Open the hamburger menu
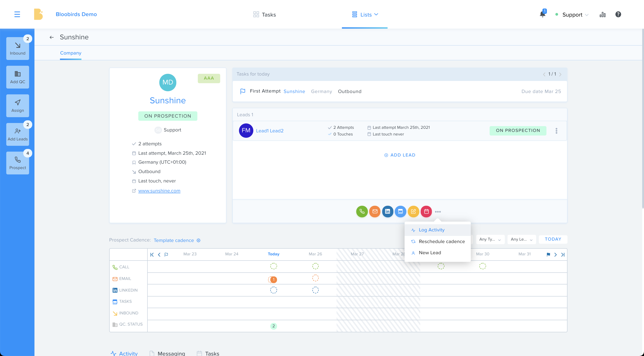This screenshot has width=644, height=356. [17, 14]
